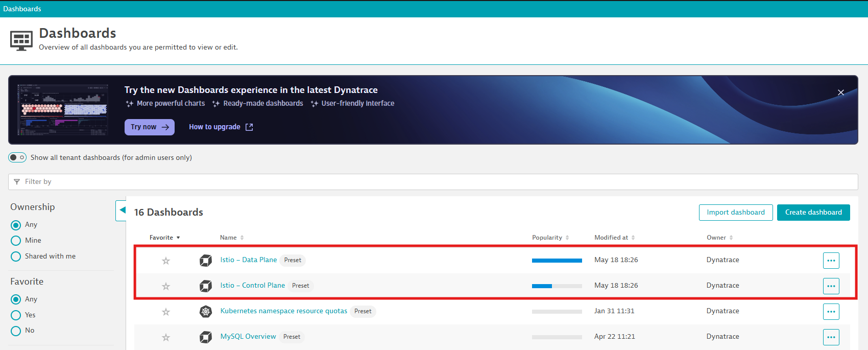Mark Kubernetes namespace resource quotas as favorite
This screenshot has height=350, width=868.
(166, 312)
